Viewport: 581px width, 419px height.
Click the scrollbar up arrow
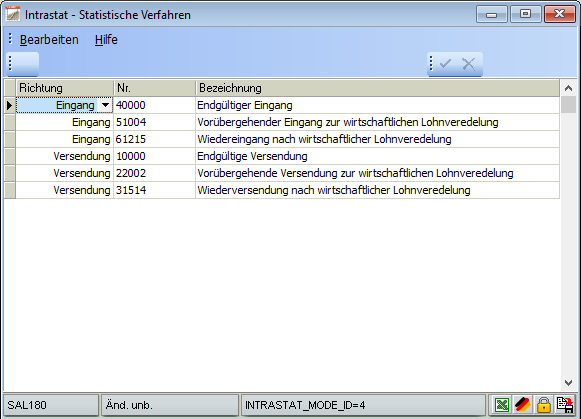[x=568, y=88]
